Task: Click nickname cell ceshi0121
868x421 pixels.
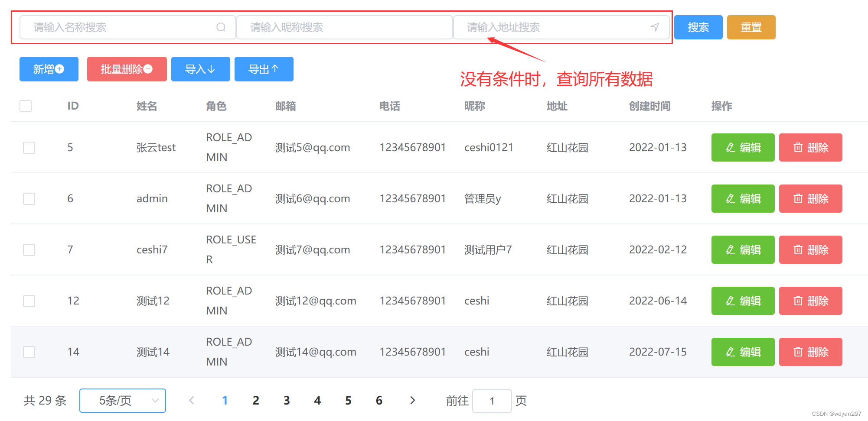Action: [489, 148]
